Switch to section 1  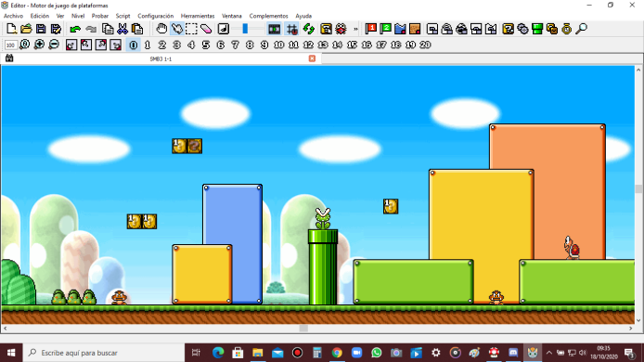pyautogui.click(x=148, y=45)
